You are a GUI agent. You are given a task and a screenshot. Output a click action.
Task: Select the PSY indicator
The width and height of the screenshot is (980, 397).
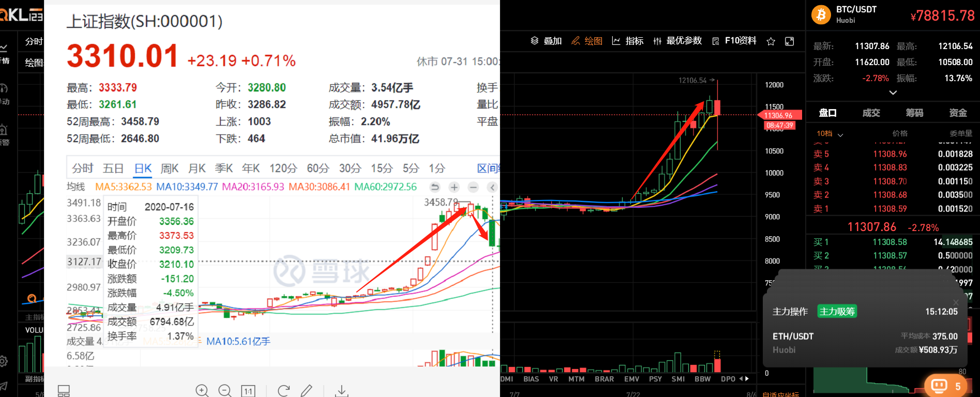tap(655, 379)
